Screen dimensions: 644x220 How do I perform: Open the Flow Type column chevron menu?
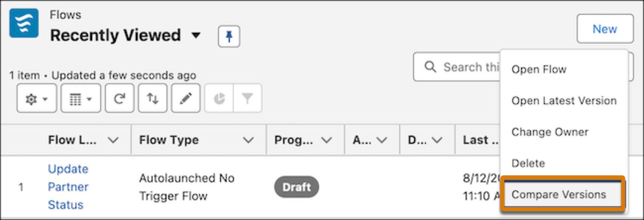[248, 140]
